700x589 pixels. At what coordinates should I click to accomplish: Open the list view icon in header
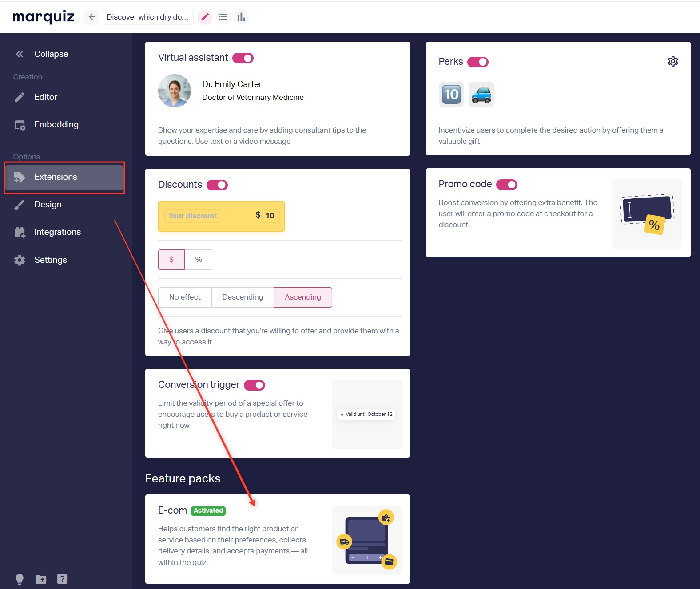coord(223,17)
